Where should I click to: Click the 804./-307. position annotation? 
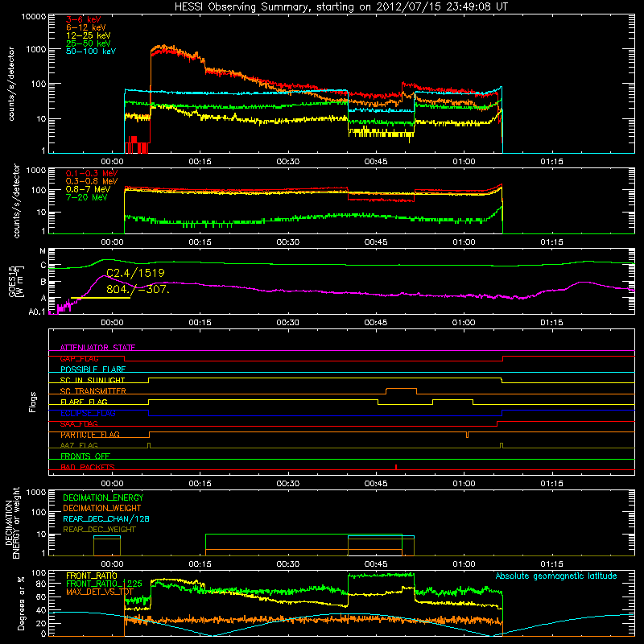coord(138,289)
